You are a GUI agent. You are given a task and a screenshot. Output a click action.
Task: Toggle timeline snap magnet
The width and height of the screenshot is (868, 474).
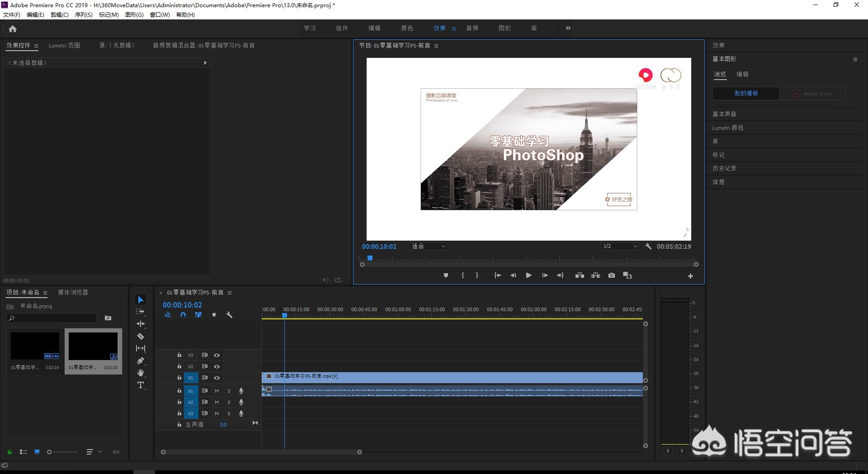coord(183,315)
